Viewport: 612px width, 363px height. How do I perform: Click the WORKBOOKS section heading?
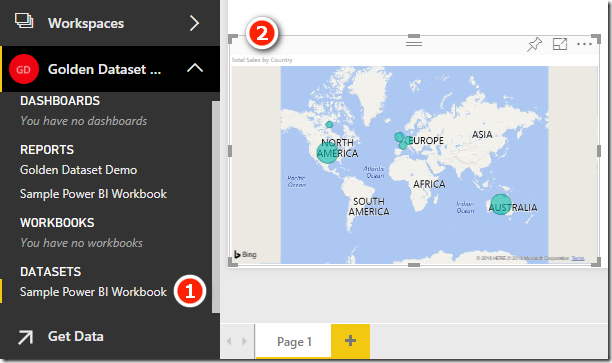click(x=57, y=222)
